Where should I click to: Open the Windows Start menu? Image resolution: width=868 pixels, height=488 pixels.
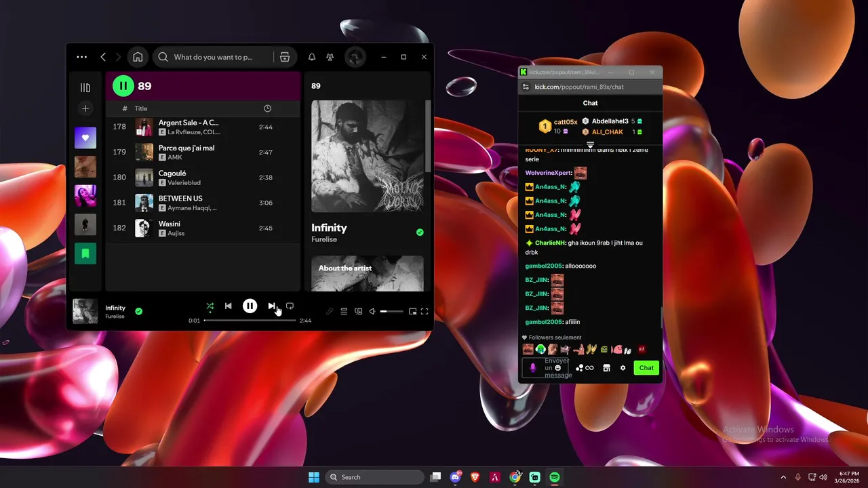pos(314,477)
